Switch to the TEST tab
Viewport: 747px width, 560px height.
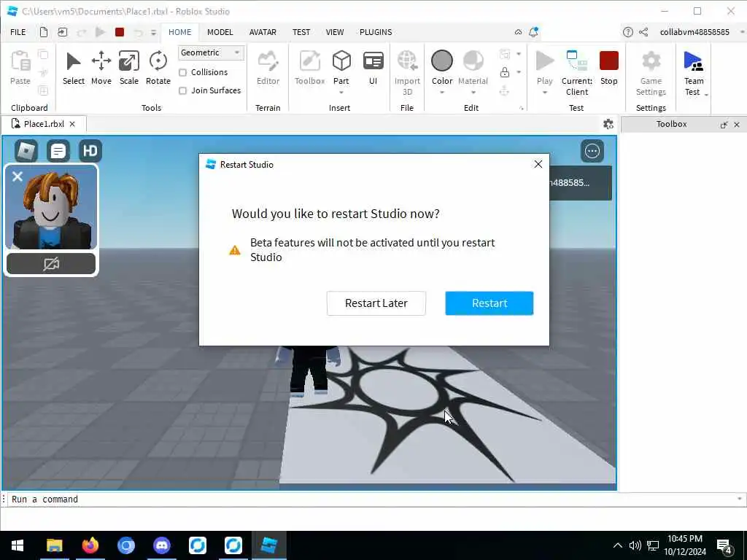point(301,32)
